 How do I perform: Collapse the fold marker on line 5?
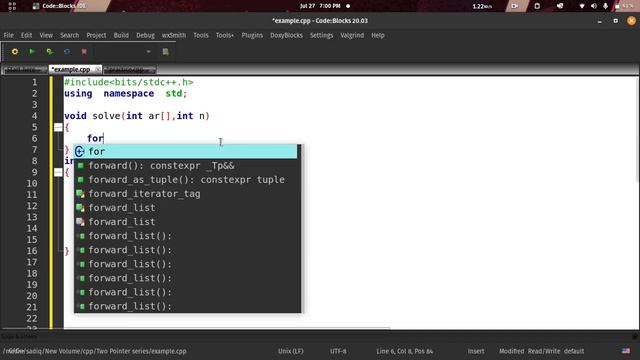58,127
